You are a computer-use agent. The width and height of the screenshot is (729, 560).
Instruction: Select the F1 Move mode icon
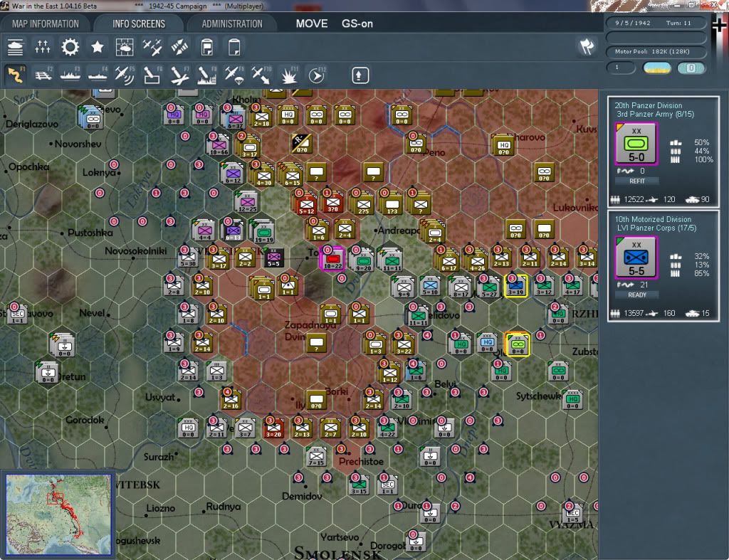[x=16, y=75]
